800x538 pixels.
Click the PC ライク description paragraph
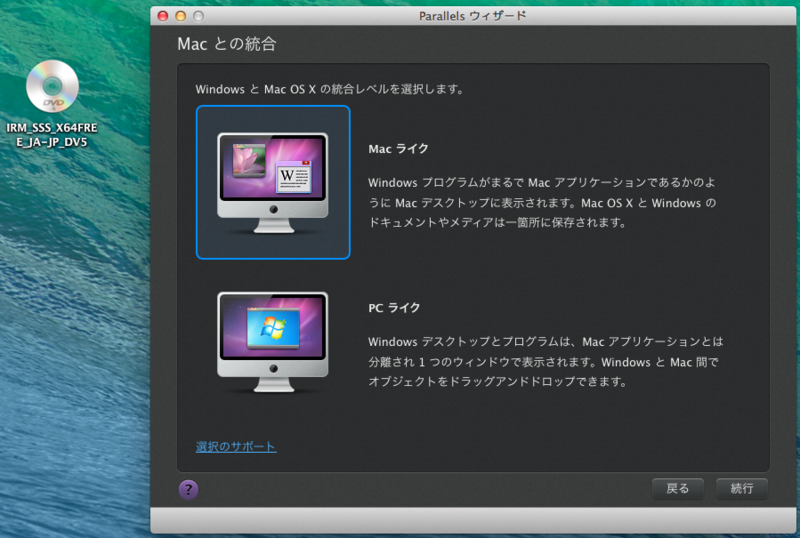(x=545, y=361)
